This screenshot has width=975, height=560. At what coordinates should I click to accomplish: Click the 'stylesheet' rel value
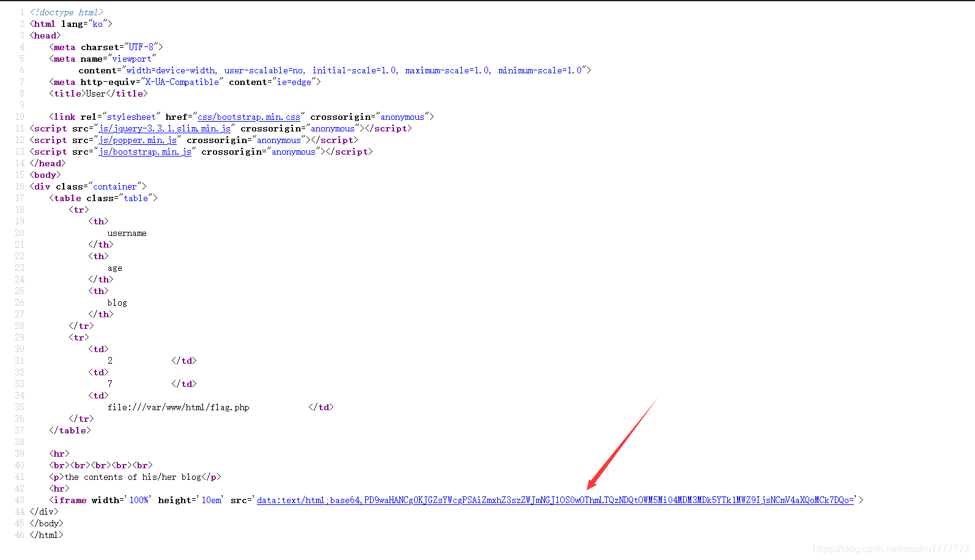click(x=132, y=117)
